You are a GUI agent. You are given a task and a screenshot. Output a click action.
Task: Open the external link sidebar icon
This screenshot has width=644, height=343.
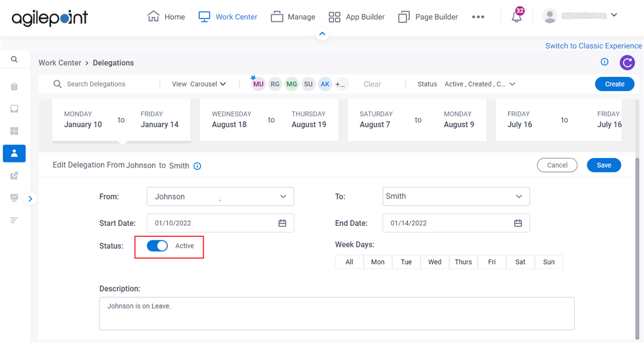[x=14, y=176]
